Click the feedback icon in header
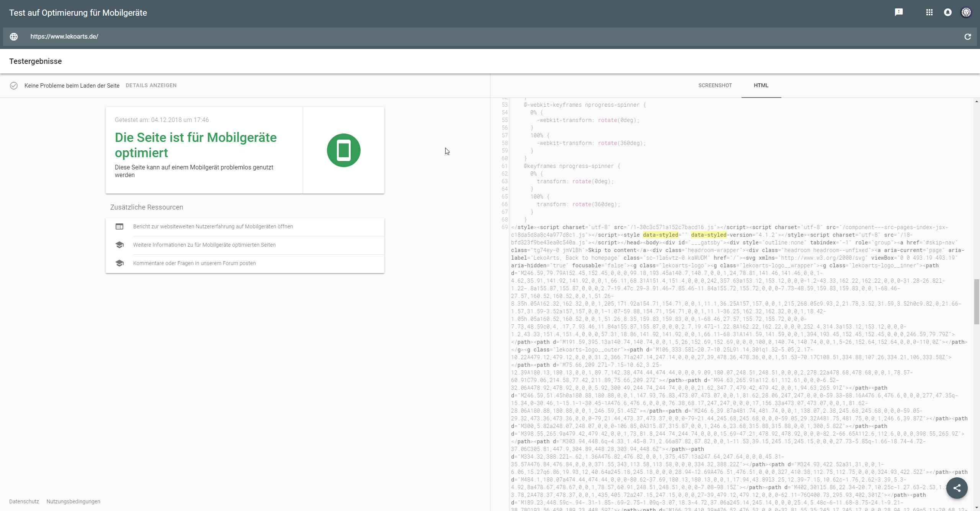 click(x=899, y=12)
